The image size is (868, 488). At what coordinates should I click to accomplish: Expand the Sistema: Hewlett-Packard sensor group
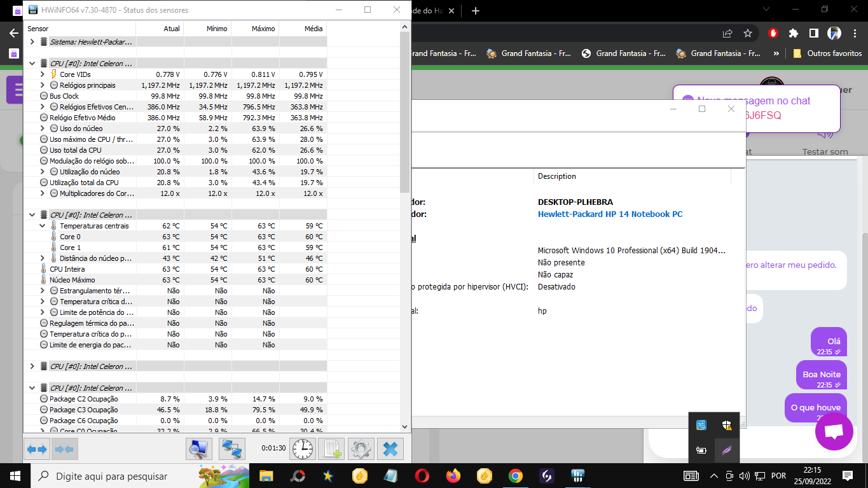coord(32,42)
